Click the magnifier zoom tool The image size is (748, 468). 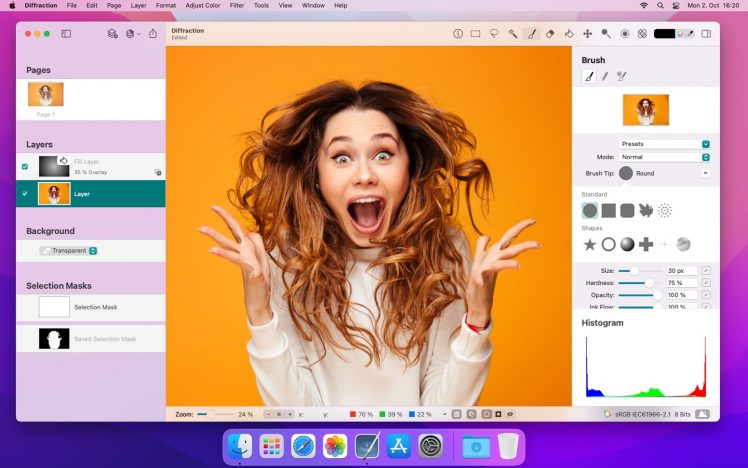606,33
